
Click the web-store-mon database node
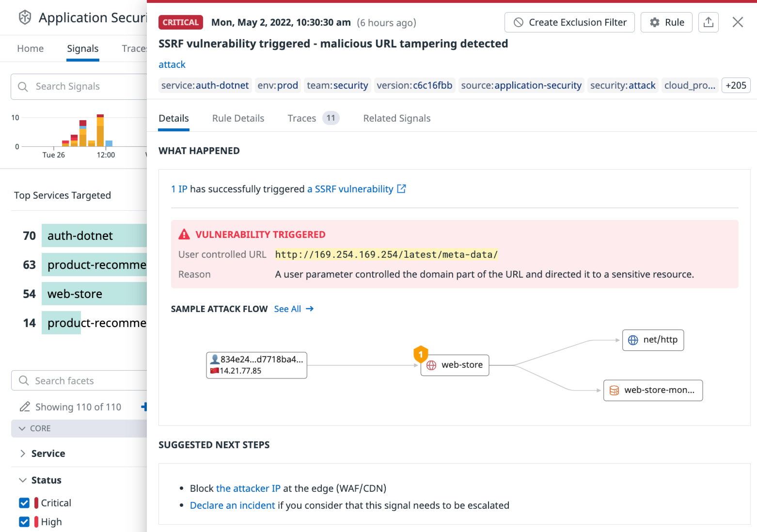[x=653, y=391]
